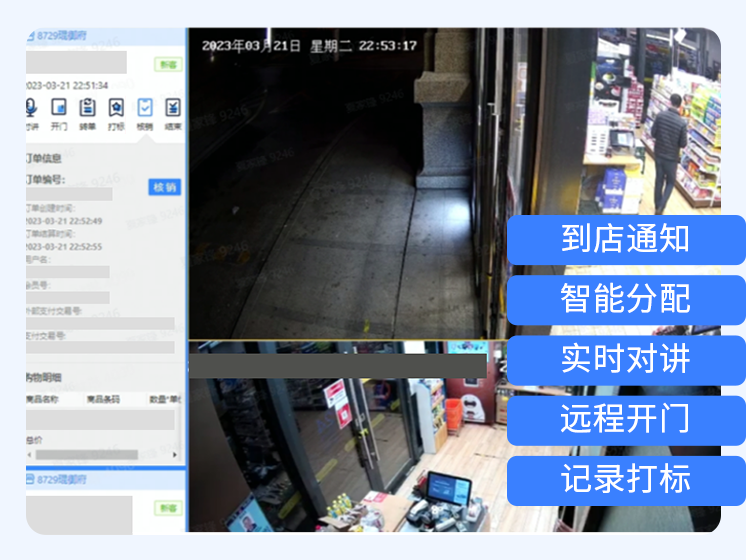Image resolution: width=746 pixels, height=560 pixels.
Task: Click the blue 核销 button
Action: coord(165,187)
